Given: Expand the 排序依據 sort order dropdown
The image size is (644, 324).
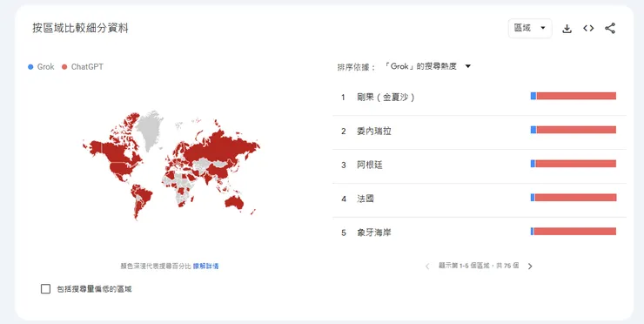Looking at the screenshot, I should pyautogui.click(x=427, y=66).
